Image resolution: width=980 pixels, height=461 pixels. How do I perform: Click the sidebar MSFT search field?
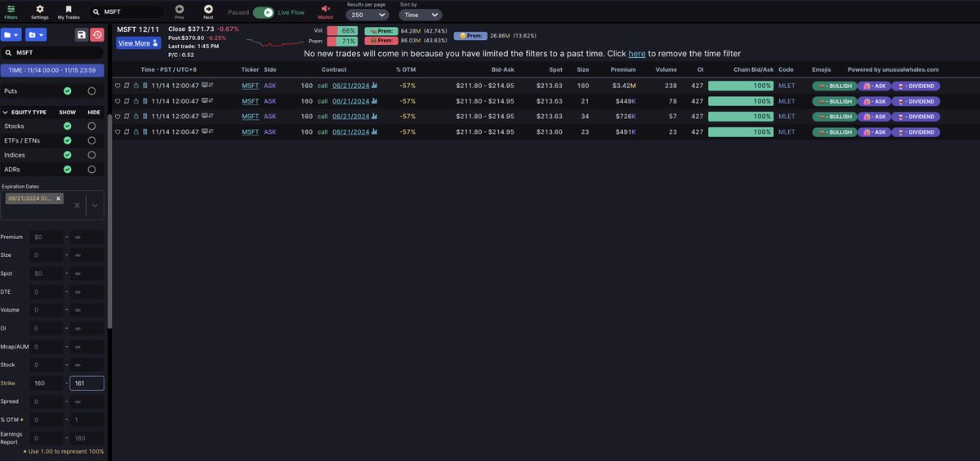(53, 52)
